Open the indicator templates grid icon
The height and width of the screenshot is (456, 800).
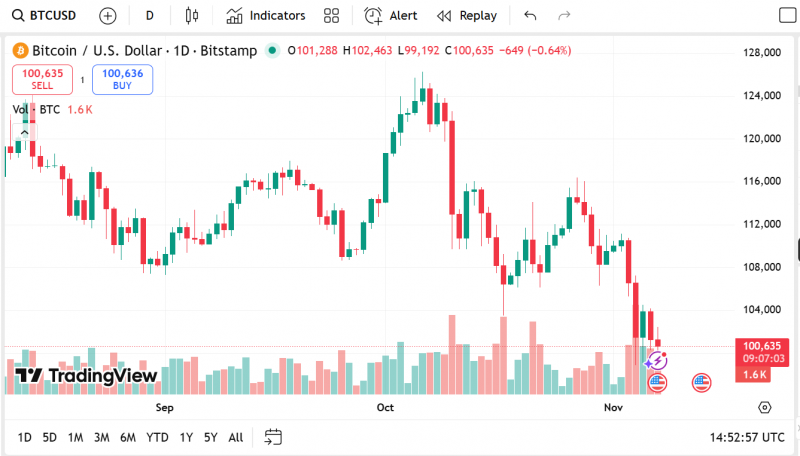(x=332, y=16)
